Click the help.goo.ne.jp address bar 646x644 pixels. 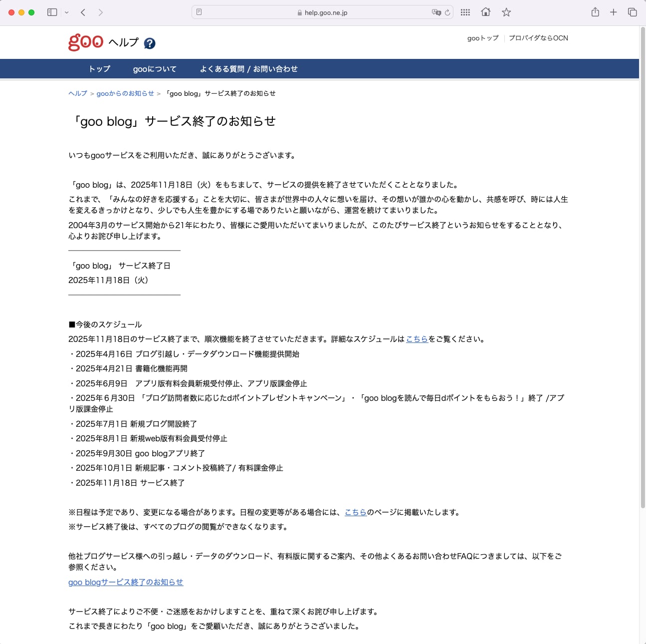tap(322, 12)
